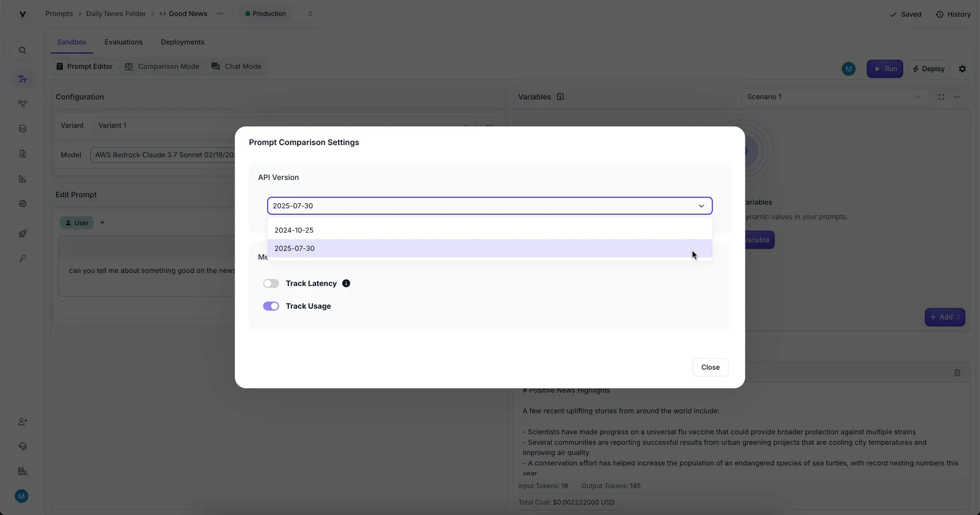Click the prompt text about good news
The image size is (980, 515).
(x=152, y=271)
